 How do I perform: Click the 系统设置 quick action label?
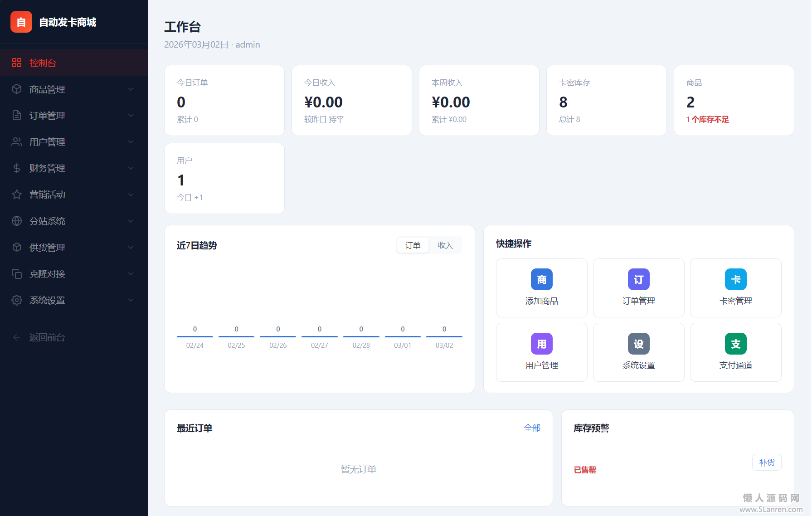tap(639, 365)
